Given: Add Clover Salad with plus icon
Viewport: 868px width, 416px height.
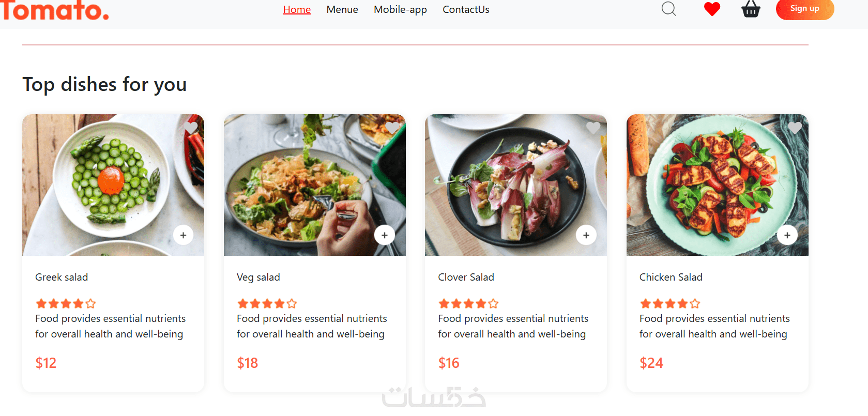Looking at the screenshot, I should [x=586, y=235].
